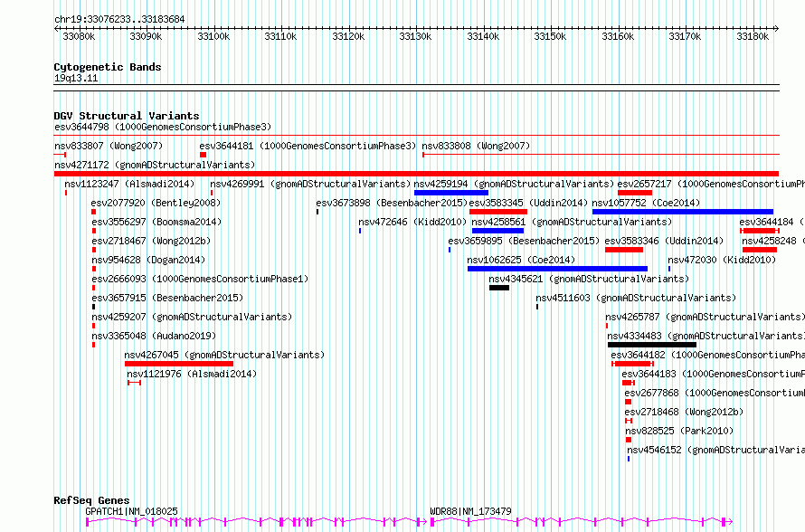Image resolution: width=805 pixels, height=532 pixels.
Task: Click blue nsv1057752 (Coe2014) bar
Action: 683,212
